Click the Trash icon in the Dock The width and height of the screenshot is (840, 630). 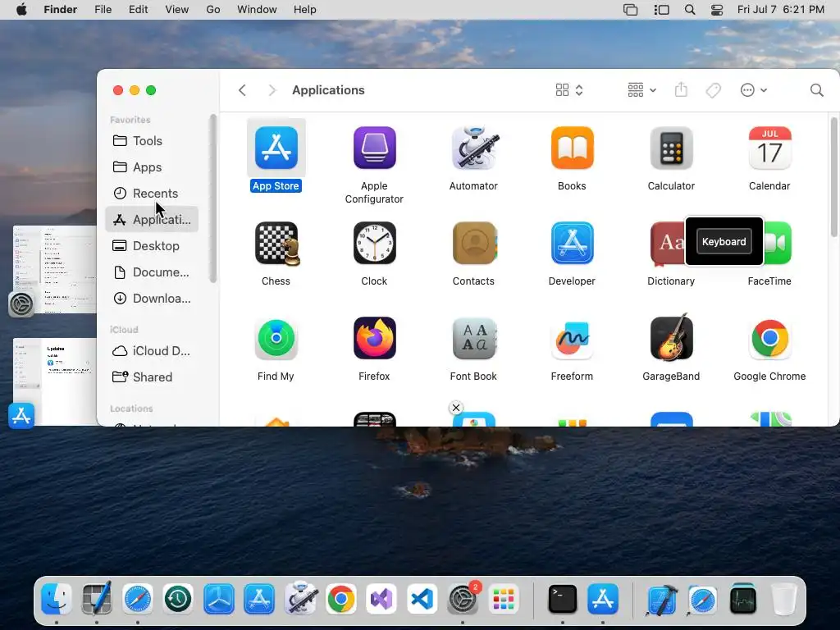[x=783, y=599]
